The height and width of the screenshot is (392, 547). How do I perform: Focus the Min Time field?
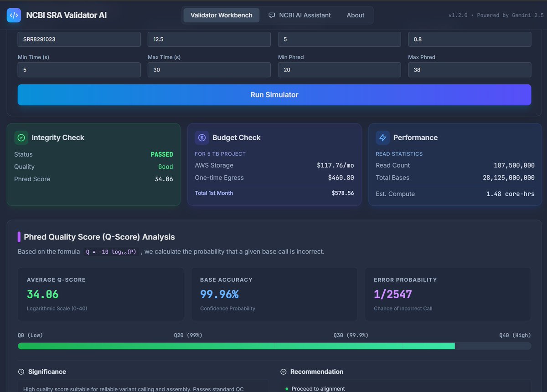pos(79,70)
